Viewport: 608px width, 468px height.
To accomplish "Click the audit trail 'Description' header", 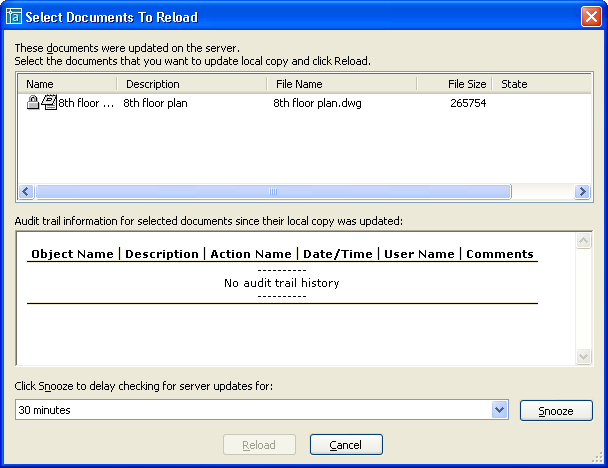I will tap(162, 254).
